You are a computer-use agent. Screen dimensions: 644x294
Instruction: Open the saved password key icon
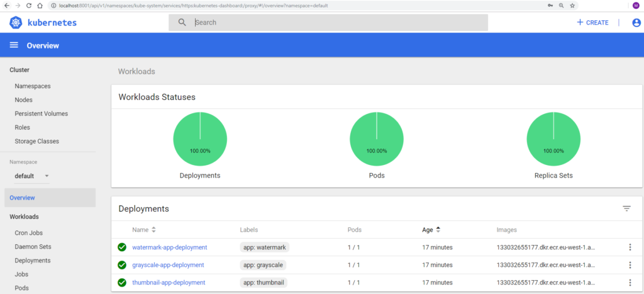click(550, 6)
